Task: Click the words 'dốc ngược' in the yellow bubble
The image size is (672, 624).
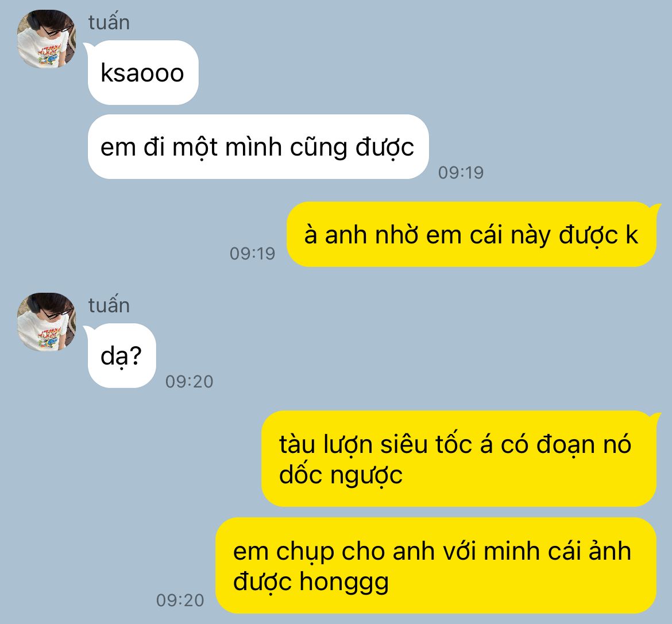Action: point(341,475)
